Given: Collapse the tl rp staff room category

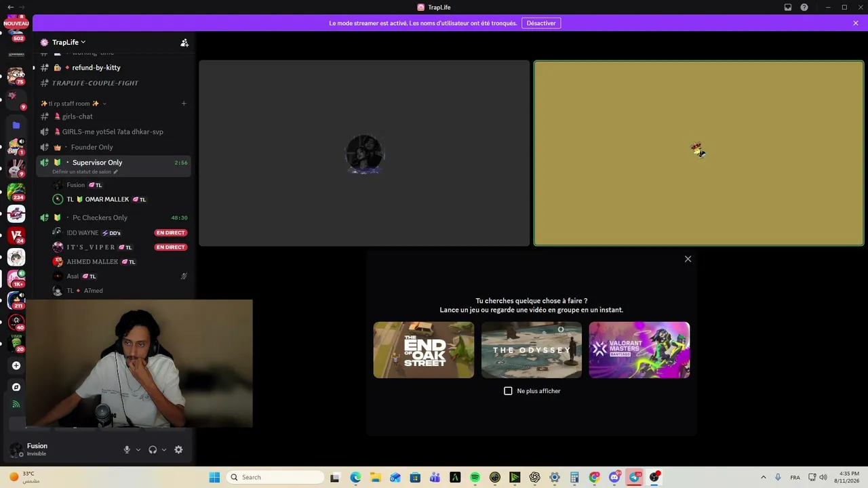Looking at the screenshot, I should coord(73,104).
